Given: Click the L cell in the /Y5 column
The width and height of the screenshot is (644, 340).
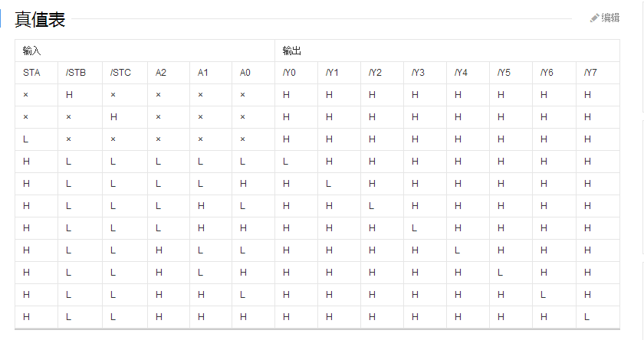Looking at the screenshot, I should coord(500,273).
